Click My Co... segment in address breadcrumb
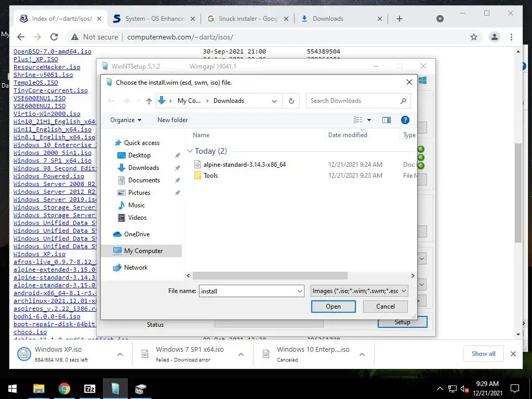 (x=189, y=101)
